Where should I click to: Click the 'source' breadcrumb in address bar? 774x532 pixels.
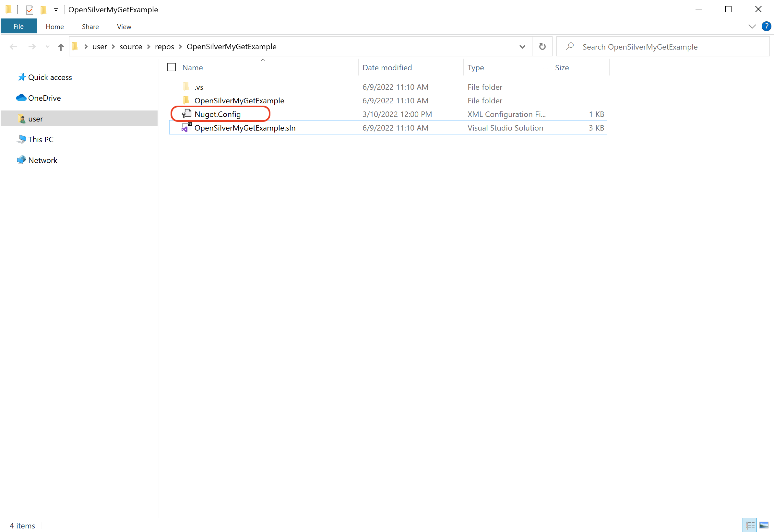pyautogui.click(x=131, y=47)
